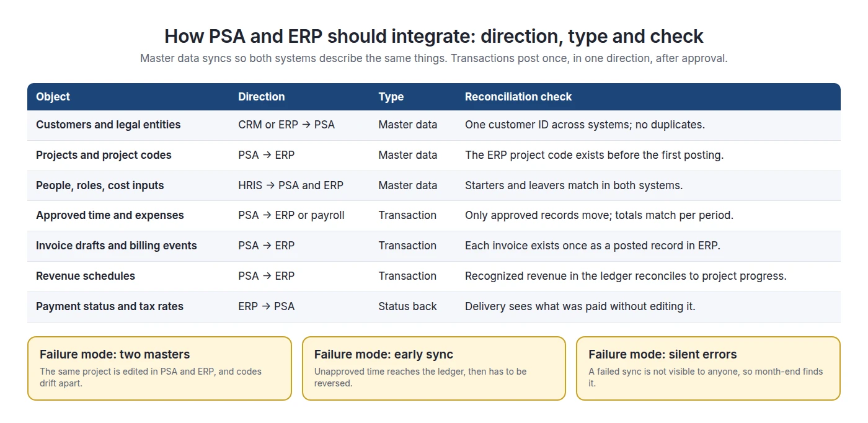The image size is (868, 423).
Task: Click 'Failure mode: two masters' heading
Action: pos(115,355)
